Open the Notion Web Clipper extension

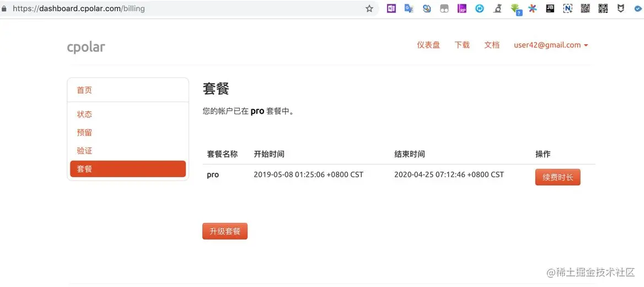(x=568, y=8)
